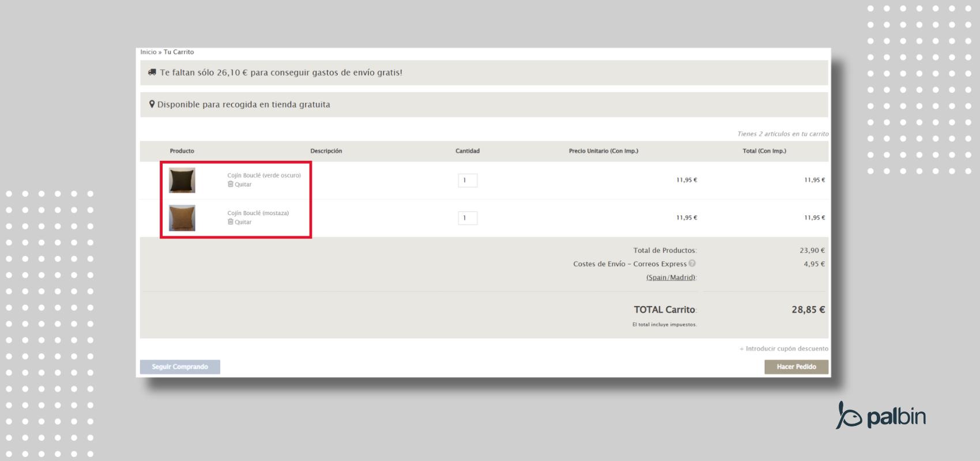
Task: Remove the dark green cushion via trash icon
Action: point(231,184)
